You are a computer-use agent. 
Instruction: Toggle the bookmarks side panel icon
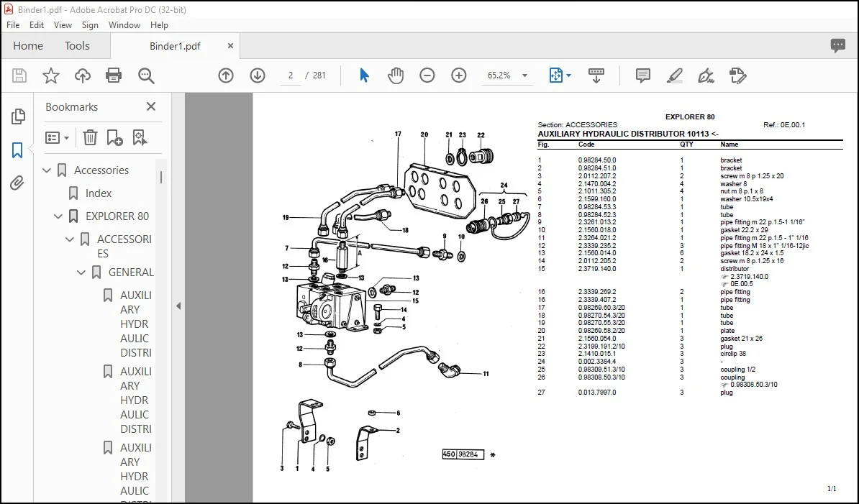17,150
